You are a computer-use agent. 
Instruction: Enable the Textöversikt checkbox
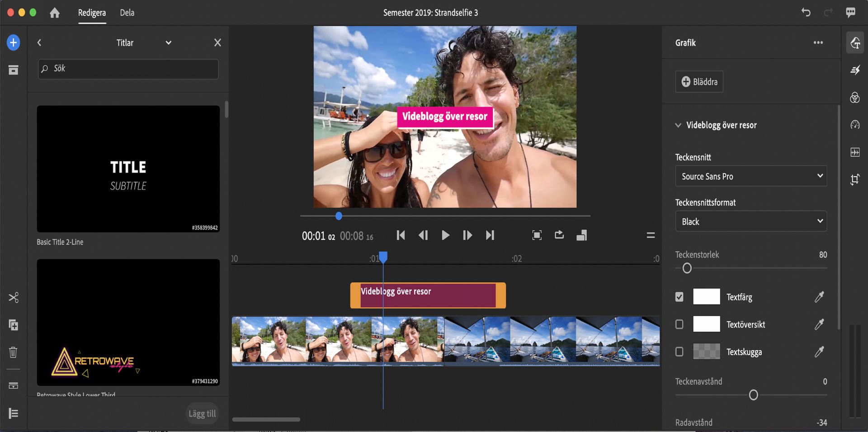(679, 324)
